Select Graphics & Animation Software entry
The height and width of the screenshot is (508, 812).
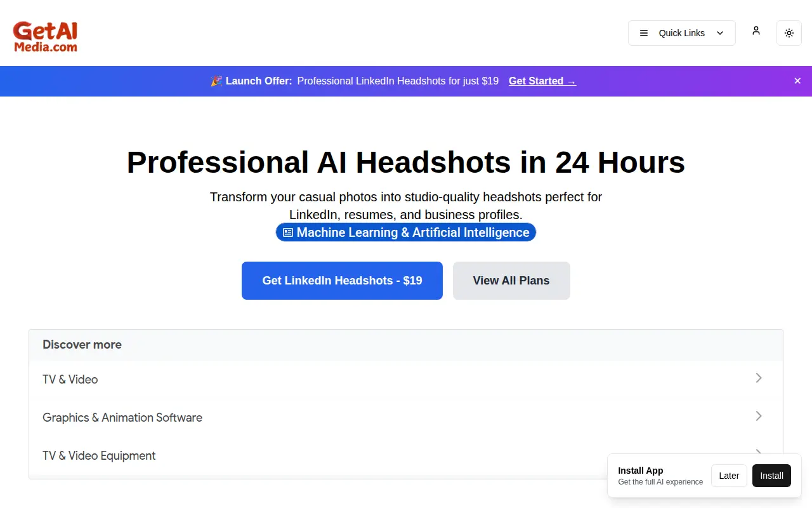pos(406,417)
